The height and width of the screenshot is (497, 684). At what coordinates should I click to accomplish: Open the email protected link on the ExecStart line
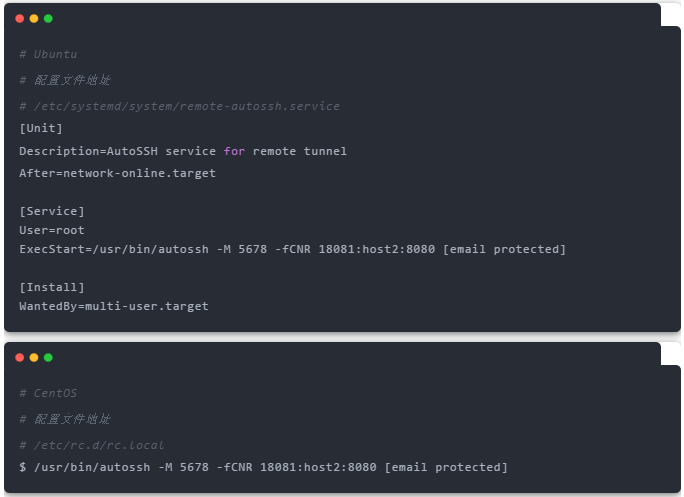coord(505,249)
